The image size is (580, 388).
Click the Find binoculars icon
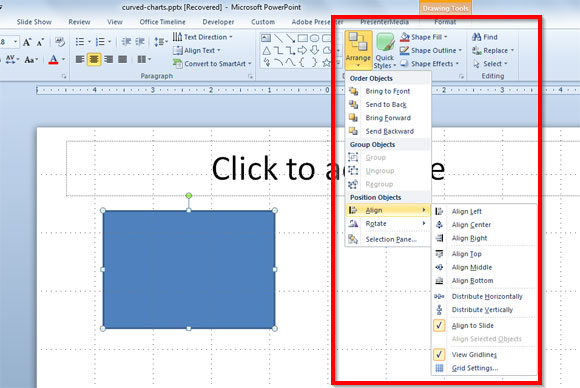tap(476, 37)
